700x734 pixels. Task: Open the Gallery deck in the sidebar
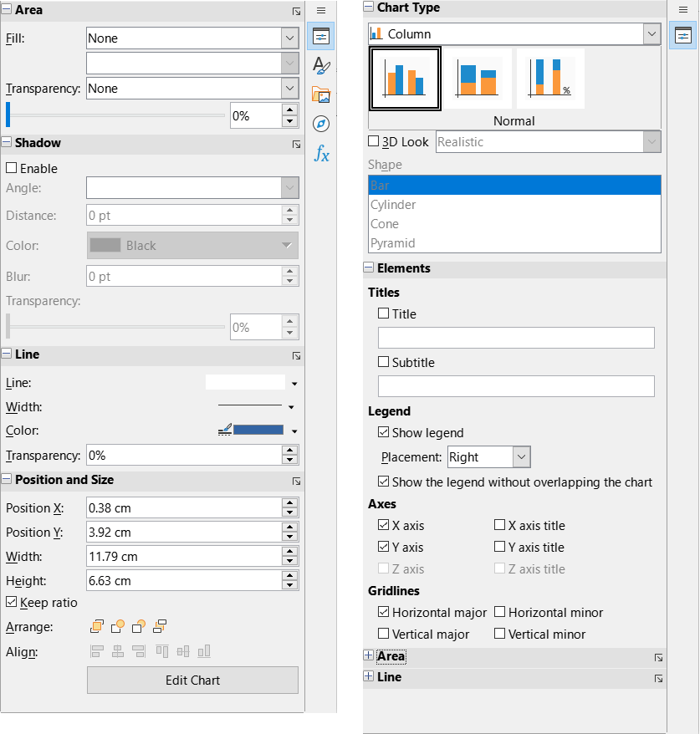pyautogui.click(x=320, y=94)
